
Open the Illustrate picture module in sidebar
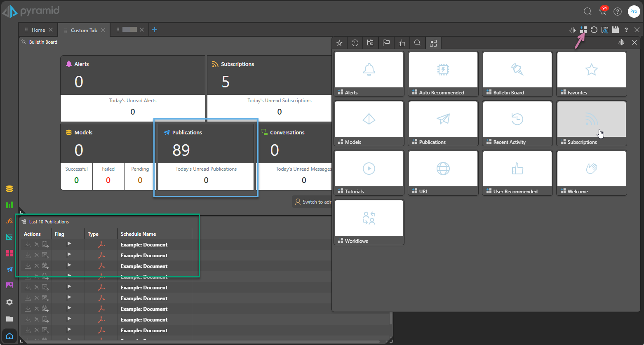tap(9, 285)
